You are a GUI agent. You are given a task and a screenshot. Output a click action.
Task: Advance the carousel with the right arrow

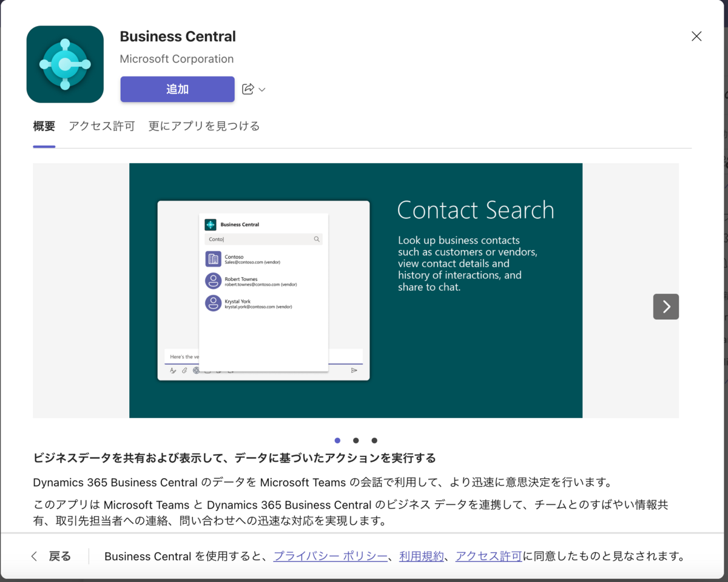click(x=666, y=306)
